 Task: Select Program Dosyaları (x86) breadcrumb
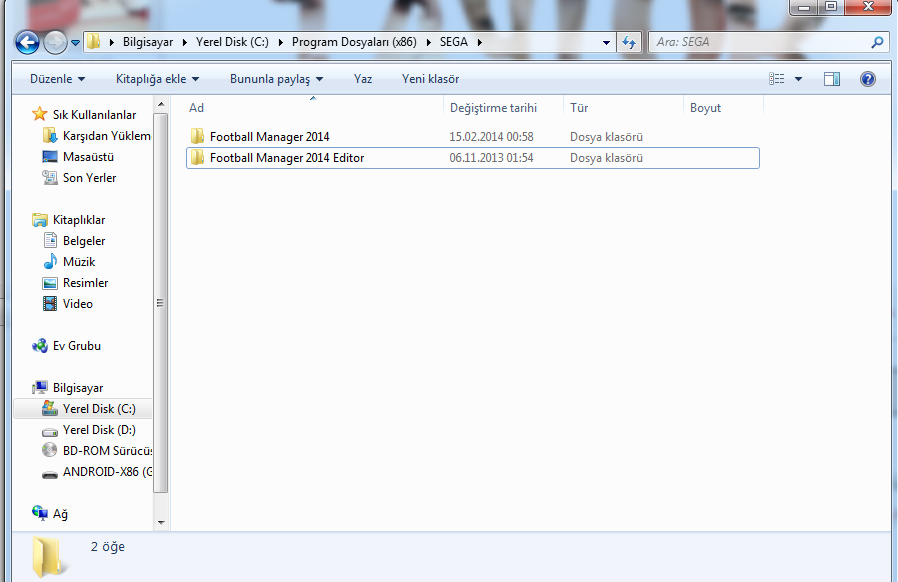click(x=354, y=42)
